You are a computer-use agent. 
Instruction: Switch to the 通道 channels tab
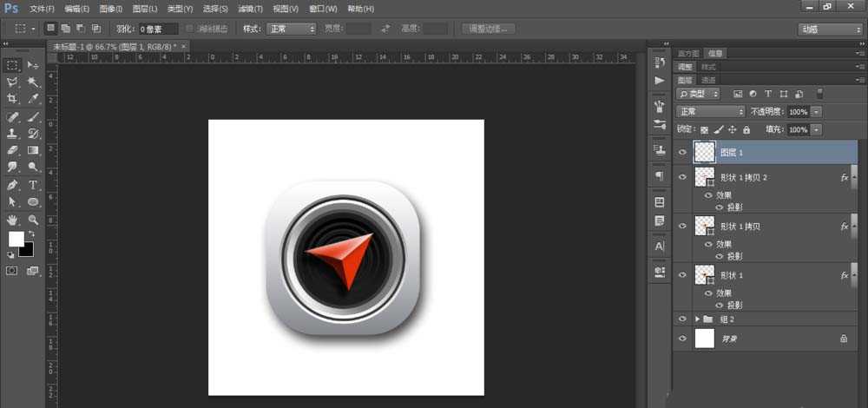pos(708,80)
